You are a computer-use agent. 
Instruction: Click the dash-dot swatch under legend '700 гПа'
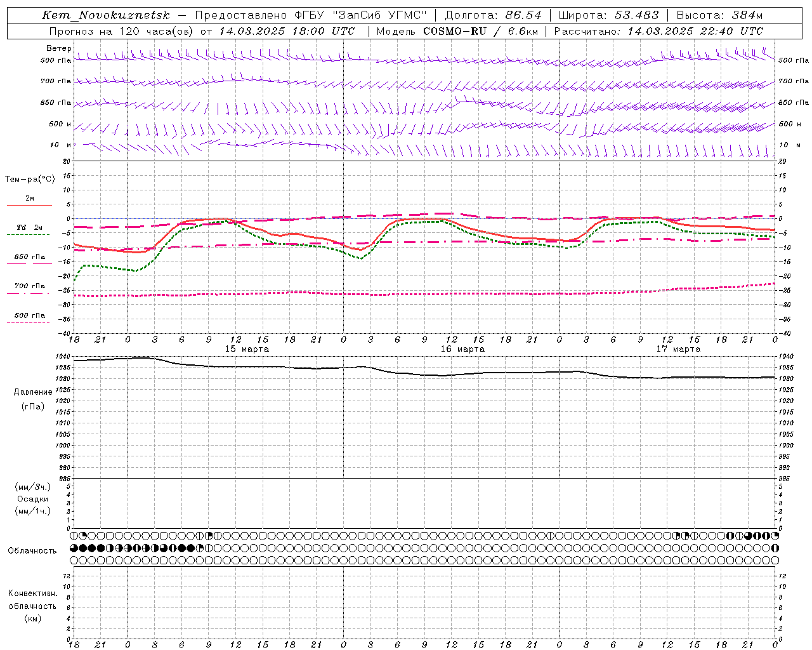[x=29, y=293]
